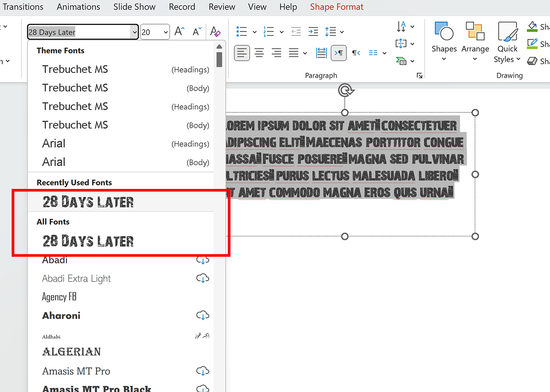Apply right text alignment
The width and height of the screenshot is (550, 392).
(x=276, y=53)
